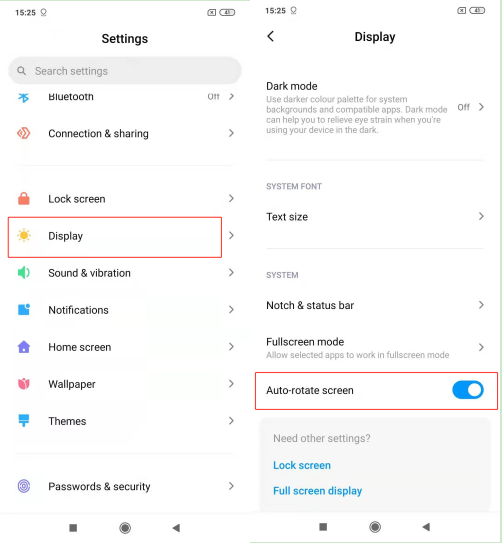Screen dimensions: 502x543
Task: Tap the Passwords & security fingerprint icon
Action: point(24,486)
